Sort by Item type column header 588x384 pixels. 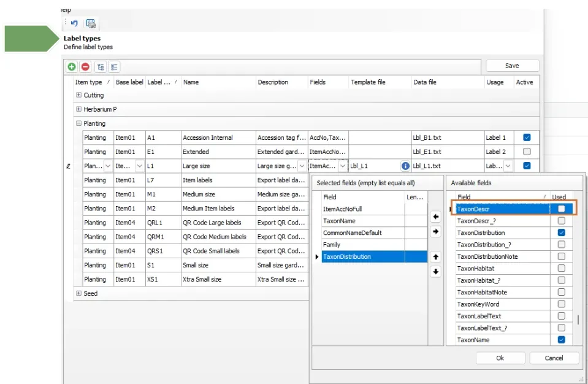[92, 82]
